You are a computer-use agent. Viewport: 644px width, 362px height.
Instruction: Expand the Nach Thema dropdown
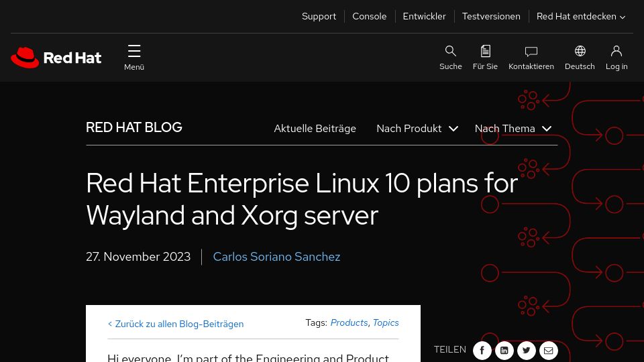513,129
